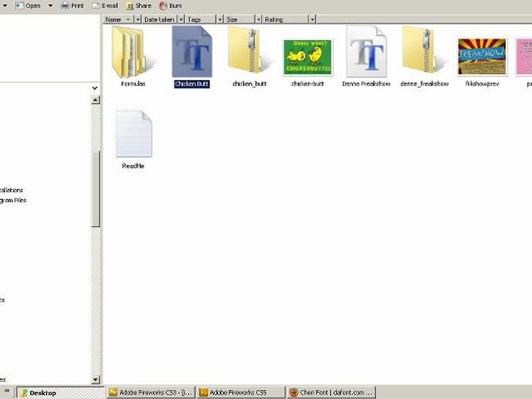Image resolution: width=532 pixels, height=399 pixels.
Task: Select the Chicken Butt font file icon
Action: (192, 52)
